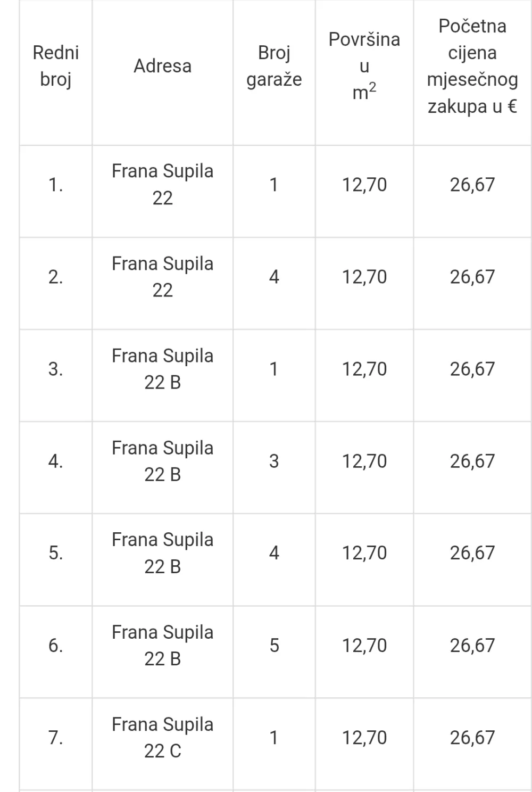The width and height of the screenshot is (532, 792).
Task: Click row number "6." cell
Action: pyautogui.click(x=56, y=645)
